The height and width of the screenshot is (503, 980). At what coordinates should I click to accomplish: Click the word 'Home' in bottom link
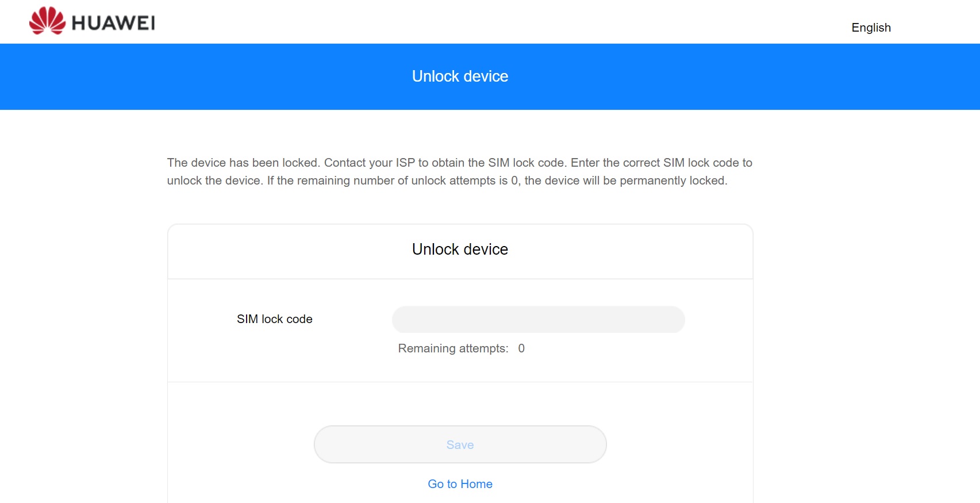click(x=476, y=484)
